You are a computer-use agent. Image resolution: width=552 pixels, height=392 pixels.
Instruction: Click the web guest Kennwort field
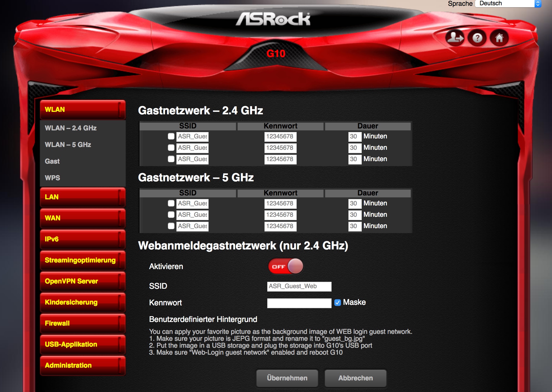tap(299, 303)
